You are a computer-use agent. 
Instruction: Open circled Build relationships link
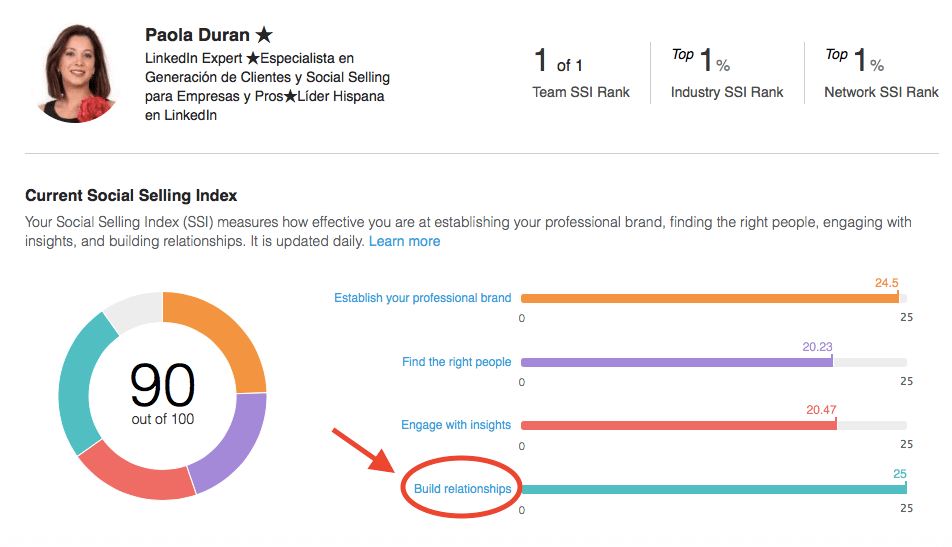pyautogui.click(x=463, y=489)
